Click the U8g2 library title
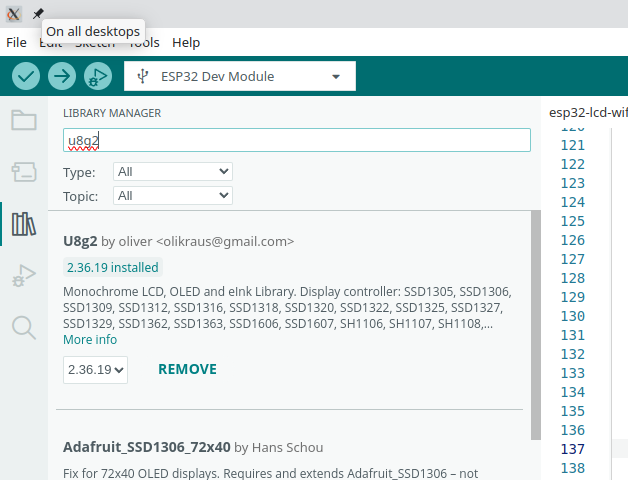 [80, 242]
